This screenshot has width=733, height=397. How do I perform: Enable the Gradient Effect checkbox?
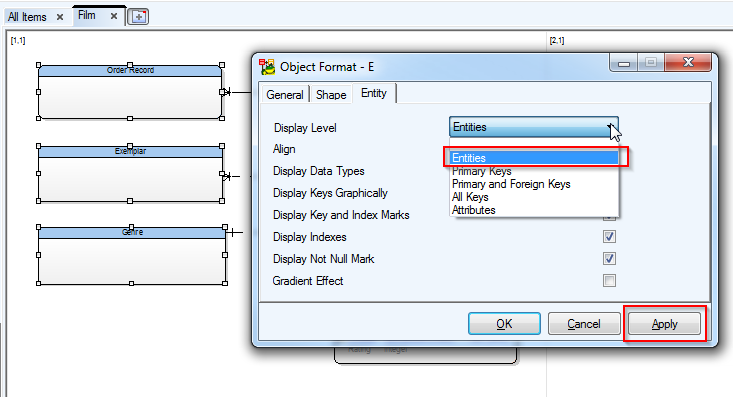click(x=609, y=281)
